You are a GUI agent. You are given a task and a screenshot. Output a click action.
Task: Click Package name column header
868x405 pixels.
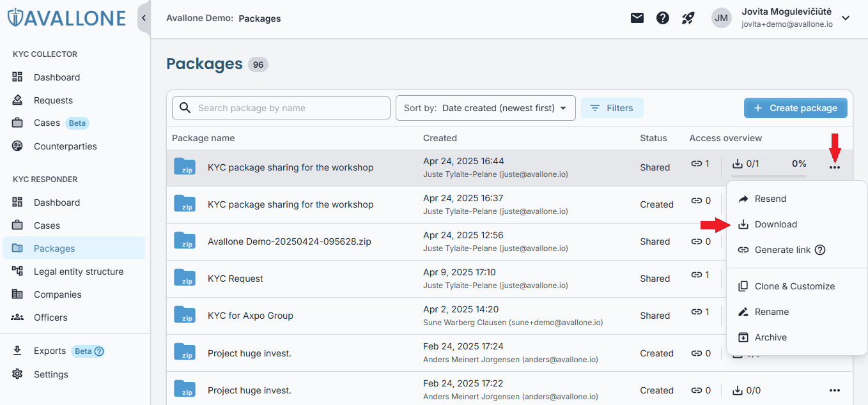coord(203,138)
